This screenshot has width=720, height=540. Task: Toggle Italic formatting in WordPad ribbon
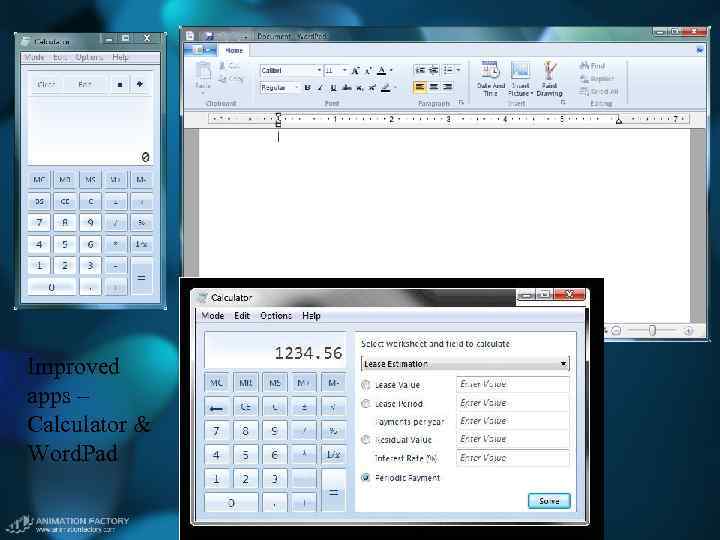[x=321, y=88]
